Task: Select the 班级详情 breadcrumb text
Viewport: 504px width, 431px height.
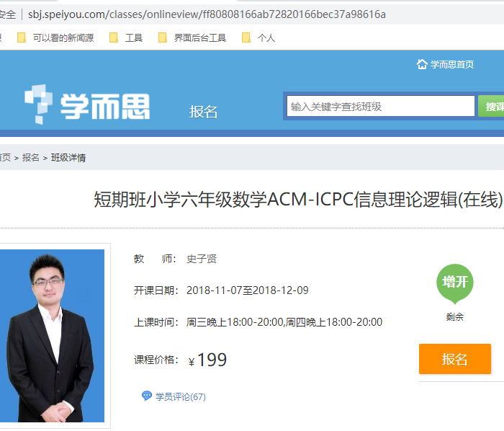Action: pos(68,158)
